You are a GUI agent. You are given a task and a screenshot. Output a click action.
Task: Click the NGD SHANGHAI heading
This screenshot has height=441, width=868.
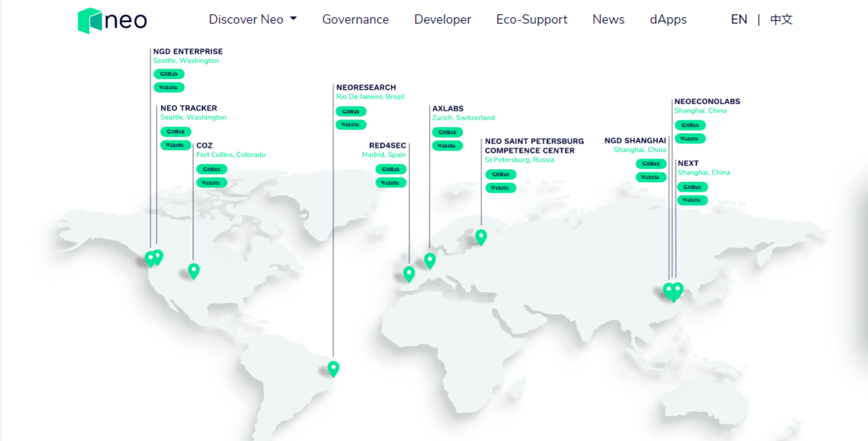pyautogui.click(x=635, y=140)
